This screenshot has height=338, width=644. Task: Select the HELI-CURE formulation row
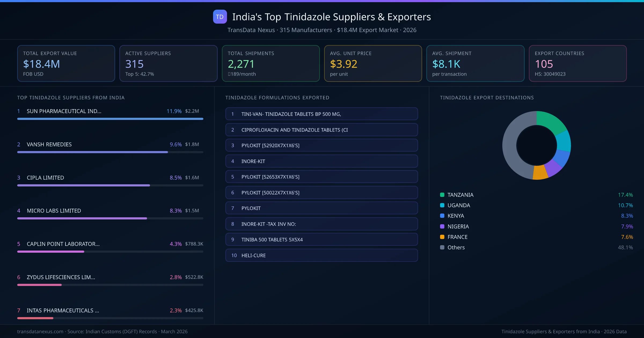tap(321, 255)
